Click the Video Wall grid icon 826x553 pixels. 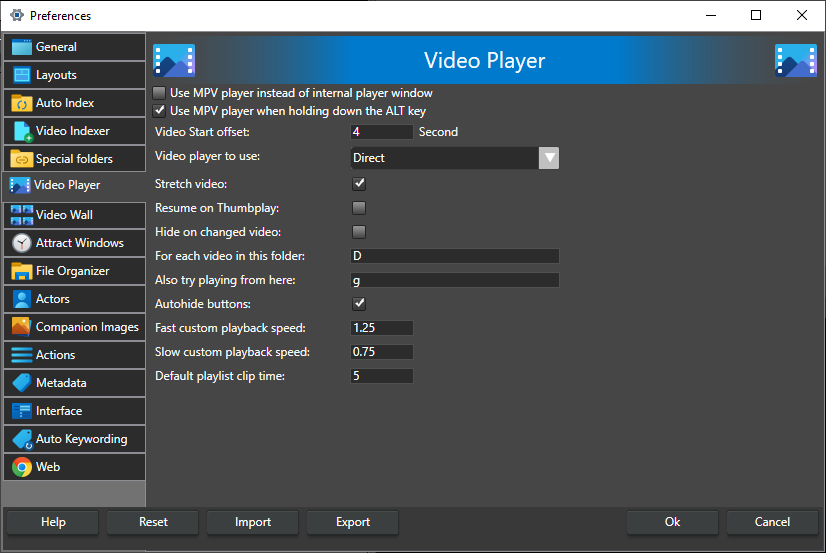click(x=21, y=215)
